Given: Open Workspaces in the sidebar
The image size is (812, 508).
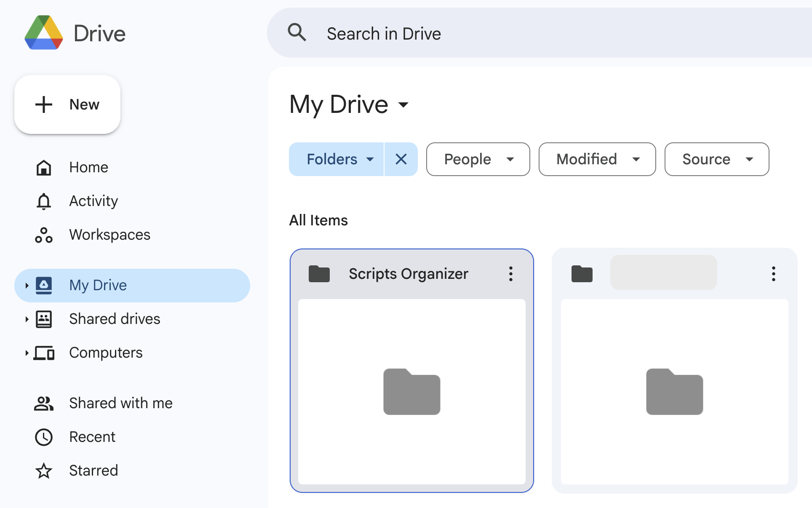Looking at the screenshot, I should click(x=132, y=235).
